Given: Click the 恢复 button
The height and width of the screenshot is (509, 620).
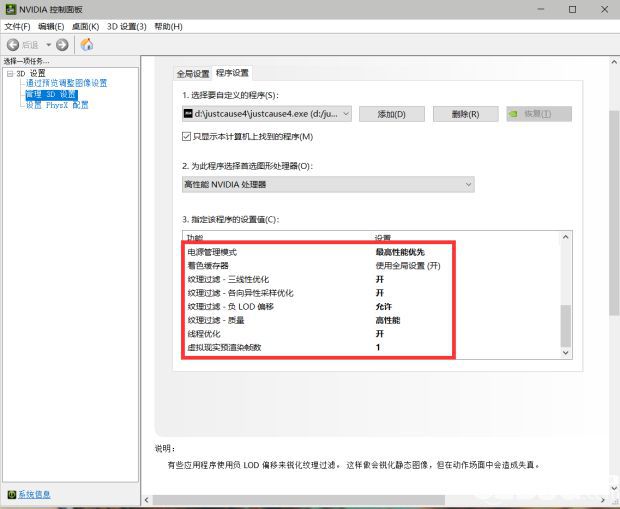Looking at the screenshot, I should [x=539, y=114].
